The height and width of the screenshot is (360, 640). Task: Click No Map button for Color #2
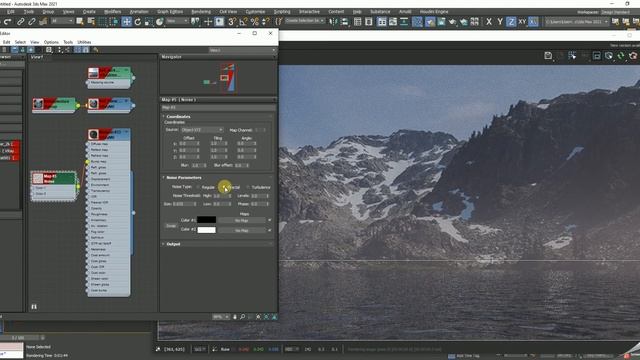tap(241, 231)
